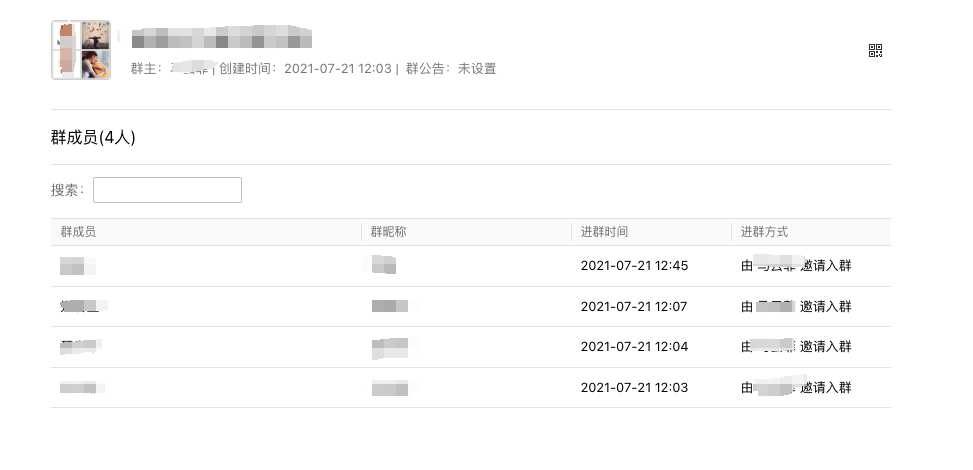The height and width of the screenshot is (470, 973).
Task: Click 邀请入群 in the 12:03 row
Action: (x=825, y=388)
